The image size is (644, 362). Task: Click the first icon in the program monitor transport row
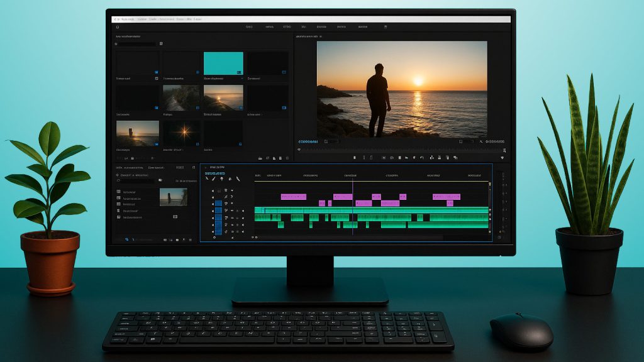pyautogui.click(x=354, y=158)
